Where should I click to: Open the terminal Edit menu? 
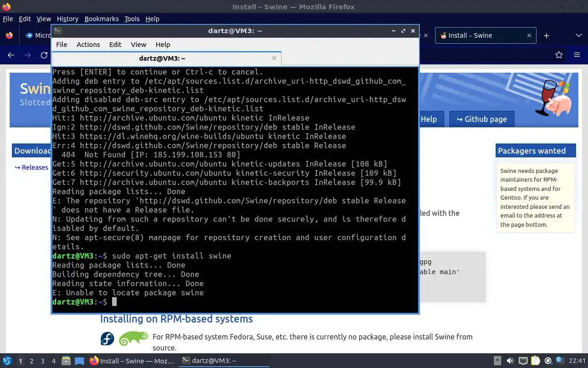click(x=115, y=45)
